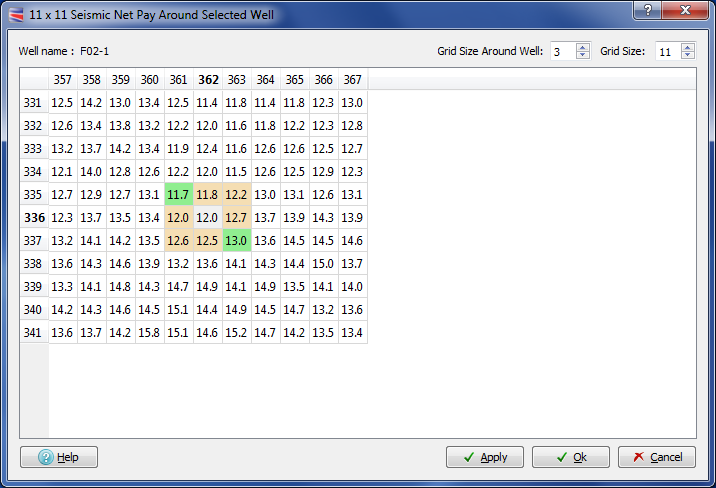Click the application icon in title bar
The image size is (716, 488).
(14, 15)
